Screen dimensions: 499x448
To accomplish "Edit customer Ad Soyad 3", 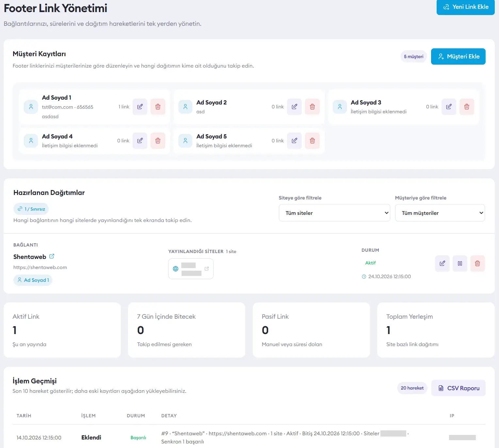I will point(449,107).
